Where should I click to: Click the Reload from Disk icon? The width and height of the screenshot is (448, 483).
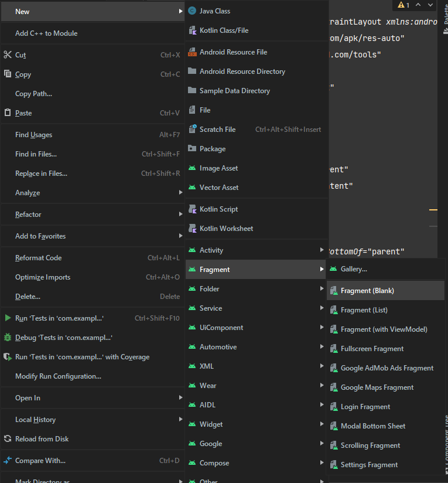pos(8,438)
